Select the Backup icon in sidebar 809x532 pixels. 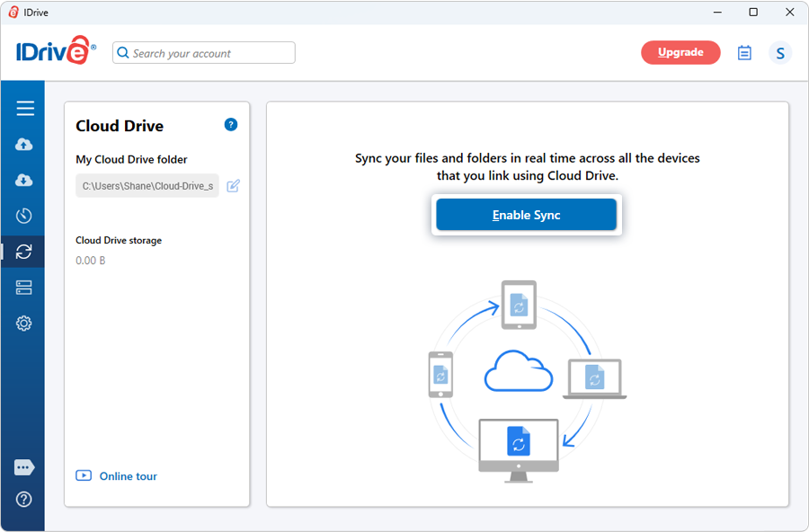click(24, 144)
